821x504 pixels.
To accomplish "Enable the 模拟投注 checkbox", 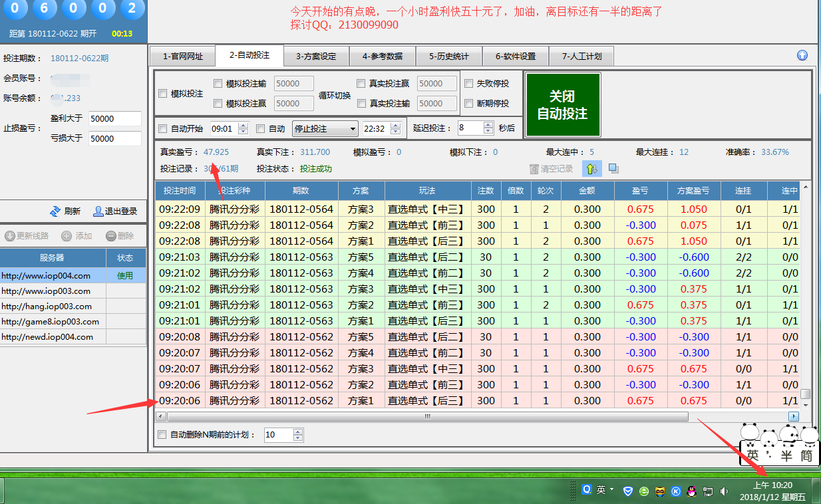I will (x=163, y=94).
